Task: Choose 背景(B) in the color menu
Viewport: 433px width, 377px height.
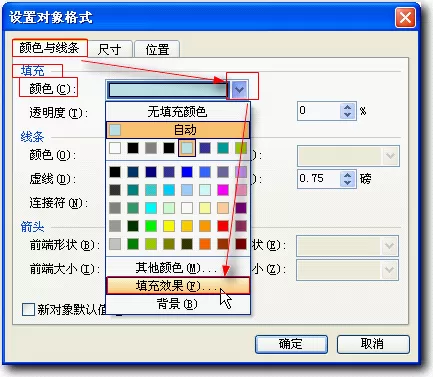Action: [178, 304]
